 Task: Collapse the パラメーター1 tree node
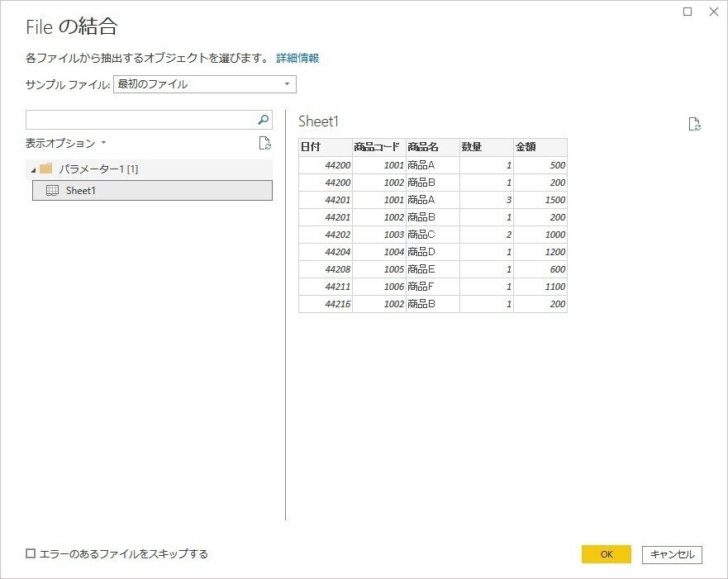pos(33,170)
